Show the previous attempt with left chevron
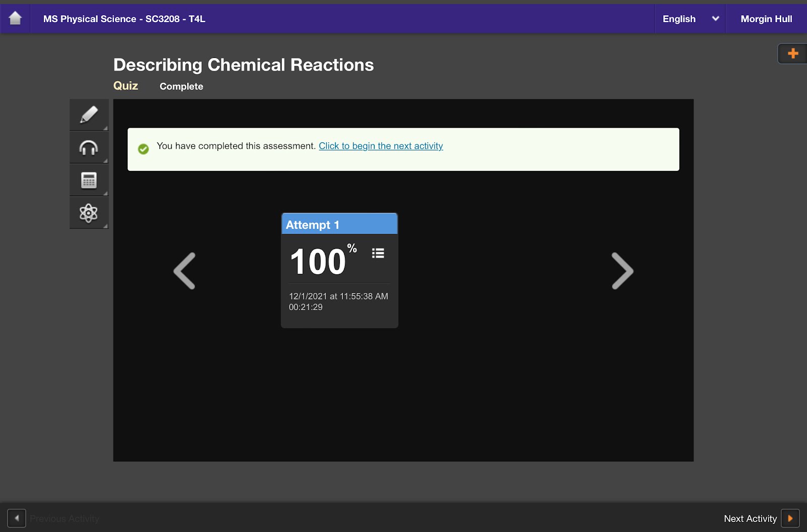Image resolution: width=807 pixels, height=532 pixels. [185, 271]
